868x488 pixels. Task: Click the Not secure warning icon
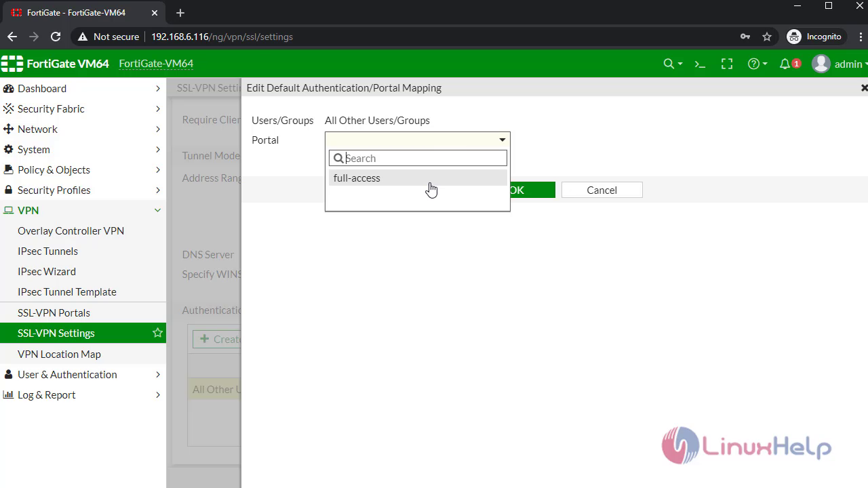tap(83, 37)
